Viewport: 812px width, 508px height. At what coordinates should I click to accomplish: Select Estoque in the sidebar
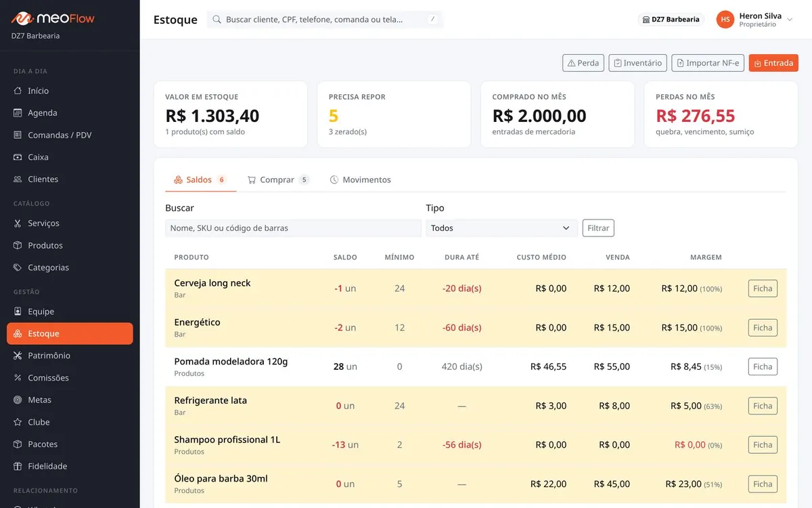[x=70, y=334]
